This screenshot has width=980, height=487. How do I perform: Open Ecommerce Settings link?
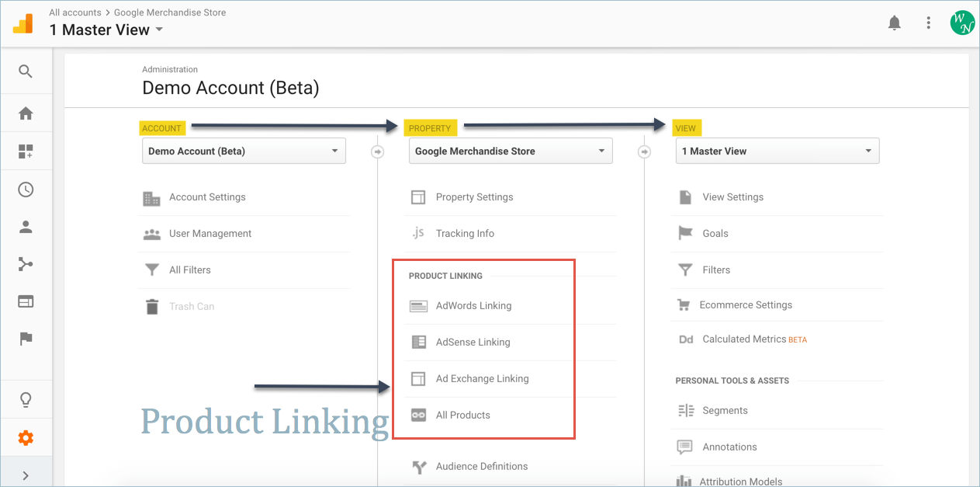(746, 305)
